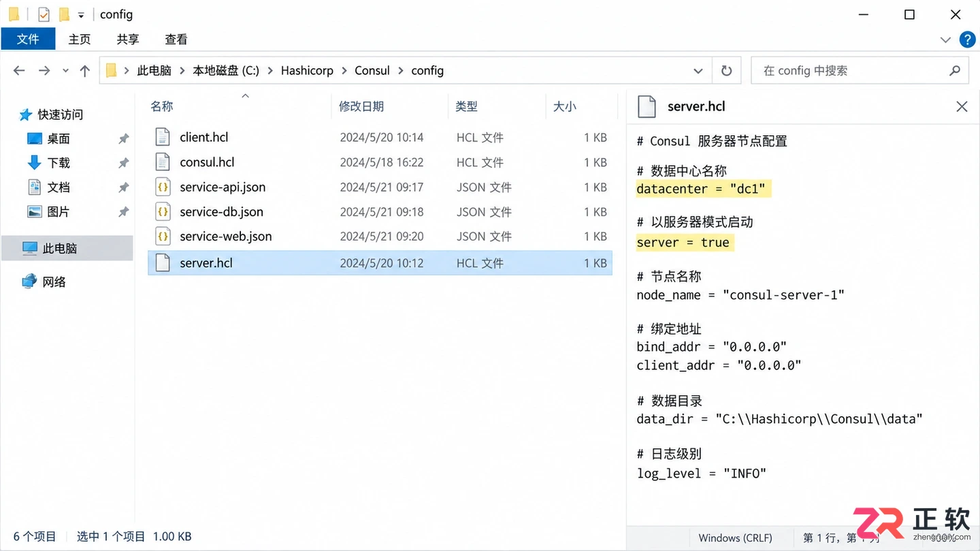Select the server.hcl file row
980x551 pixels.
380,263
